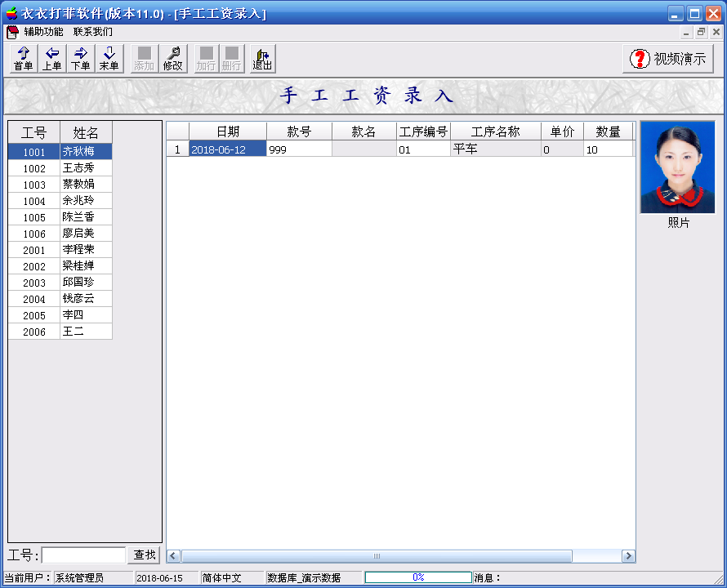Click the 工序名称 column header
Image resolution: width=727 pixels, height=588 pixels.
(x=496, y=131)
